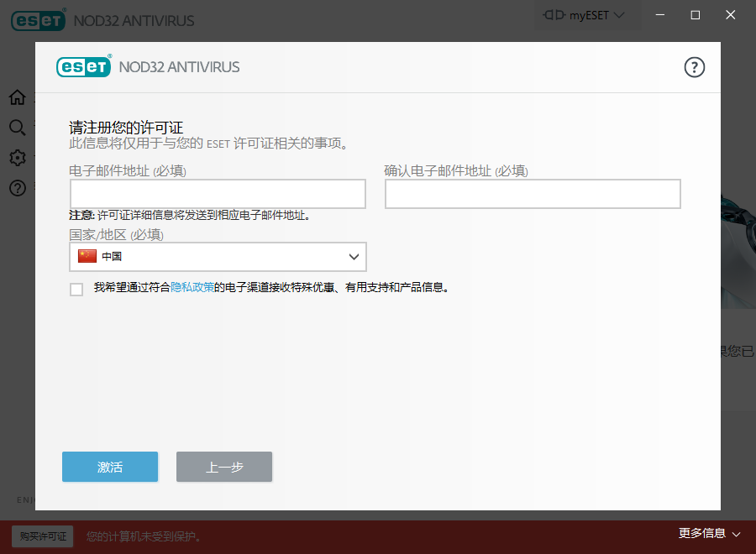756x554 pixels.
Task: Open Help and support icon in sidebar
Action: (x=18, y=188)
